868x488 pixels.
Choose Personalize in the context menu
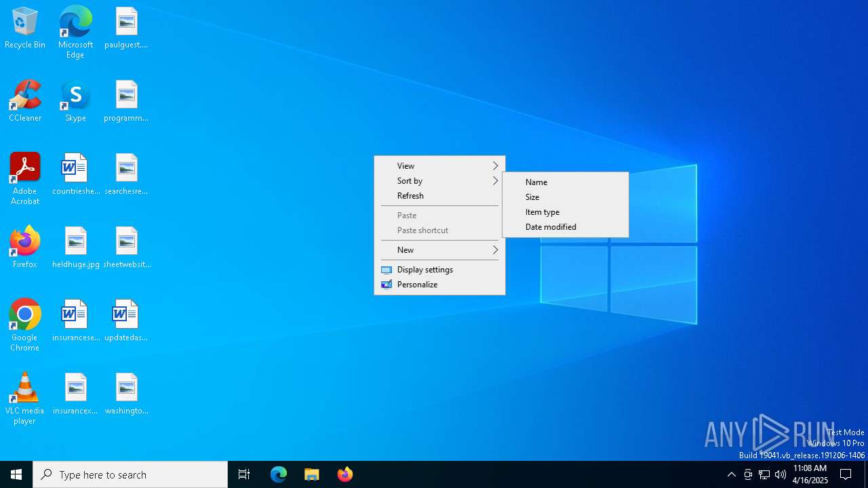(x=439, y=285)
